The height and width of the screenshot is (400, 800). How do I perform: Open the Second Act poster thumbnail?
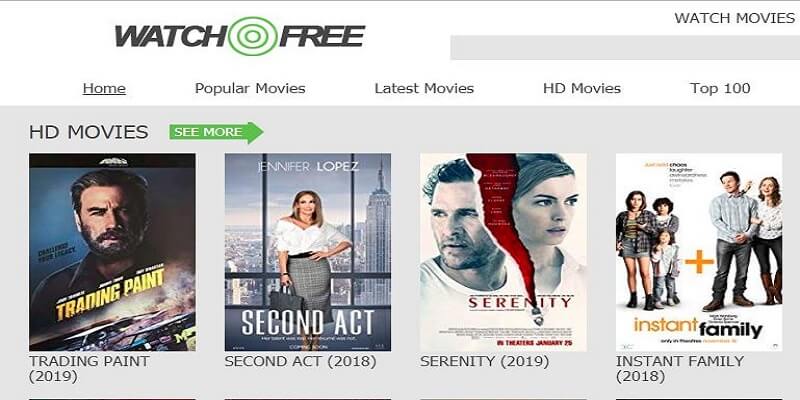(x=308, y=252)
